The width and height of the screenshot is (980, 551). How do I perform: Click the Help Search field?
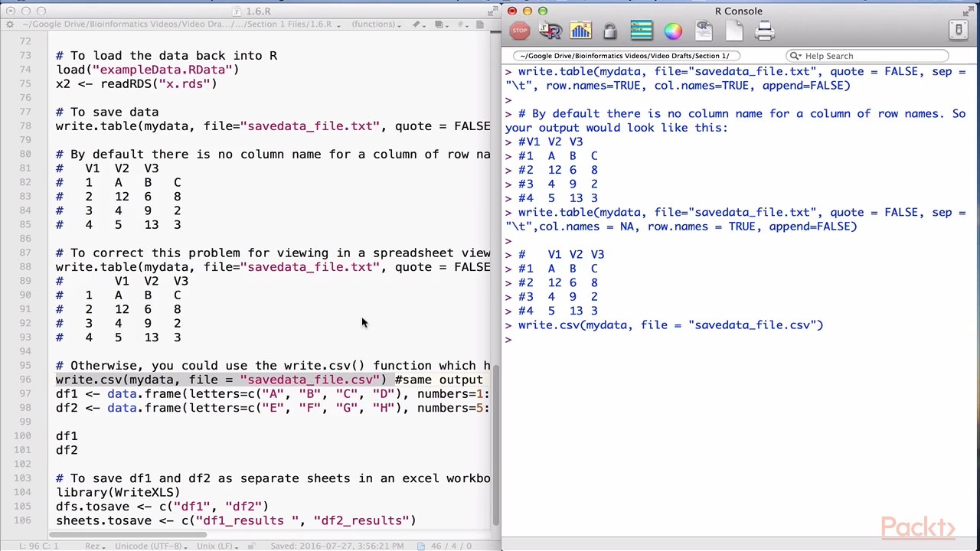pyautogui.click(x=867, y=56)
